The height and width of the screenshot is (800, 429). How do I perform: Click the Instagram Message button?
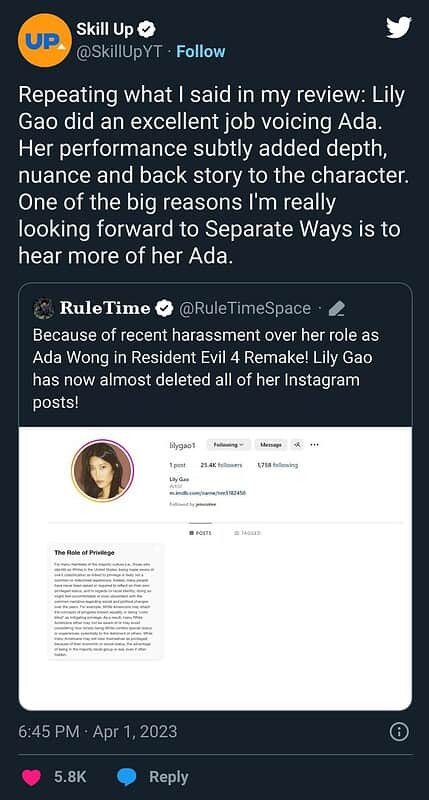click(271, 445)
